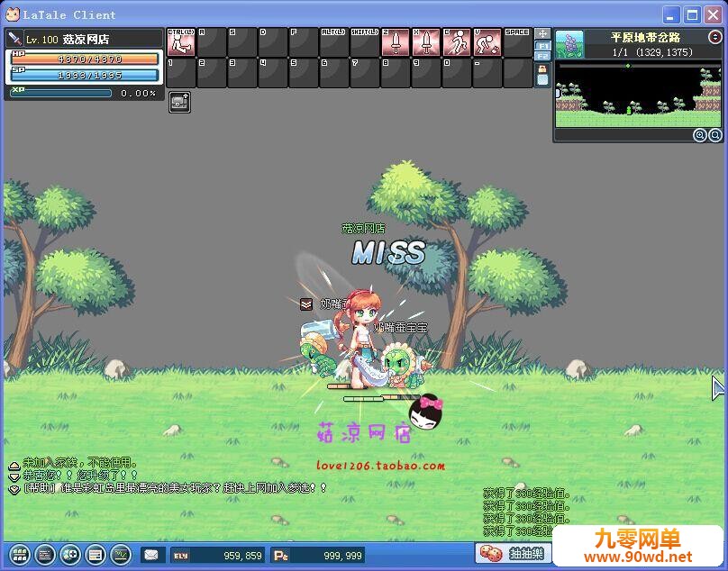Click the dice icon beside 抽抽樂

(490, 553)
